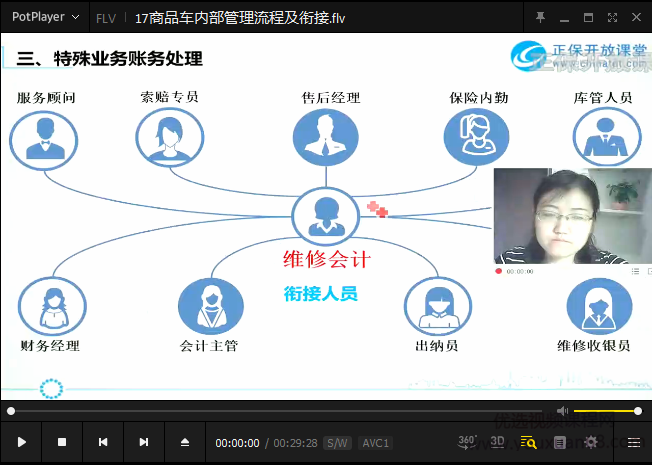Pin the window always on top
The height and width of the screenshot is (465, 652).
tap(541, 18)
